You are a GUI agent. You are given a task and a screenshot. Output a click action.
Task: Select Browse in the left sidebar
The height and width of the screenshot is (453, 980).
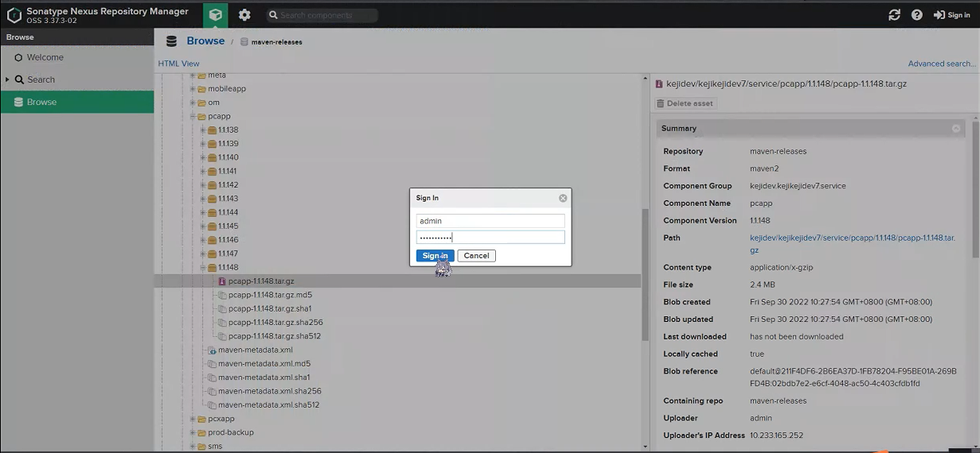[41, 102]
